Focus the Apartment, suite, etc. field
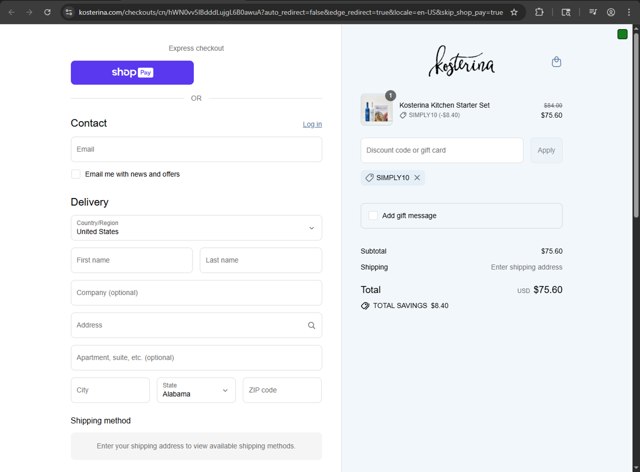The image size is (640, 472). click(x=196, y=358)
